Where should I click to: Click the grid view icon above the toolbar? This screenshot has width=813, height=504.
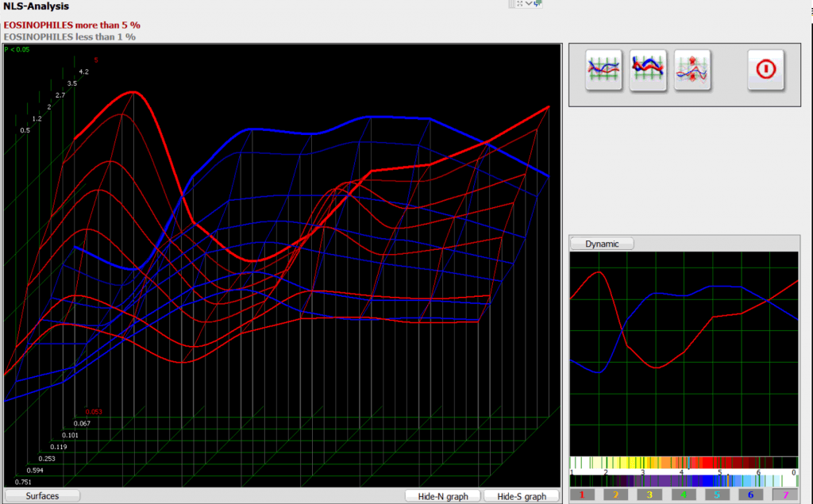pyautogui.click(x=512, y=4)
